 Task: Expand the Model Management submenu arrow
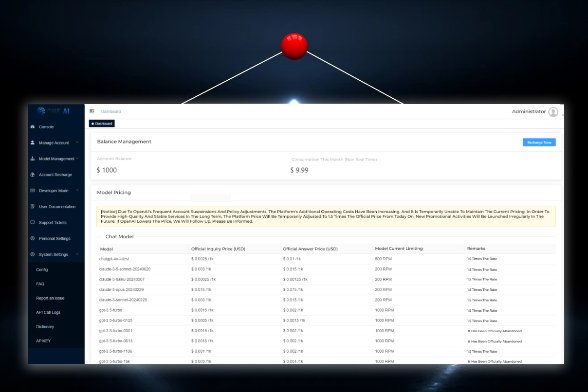(77, 159)
